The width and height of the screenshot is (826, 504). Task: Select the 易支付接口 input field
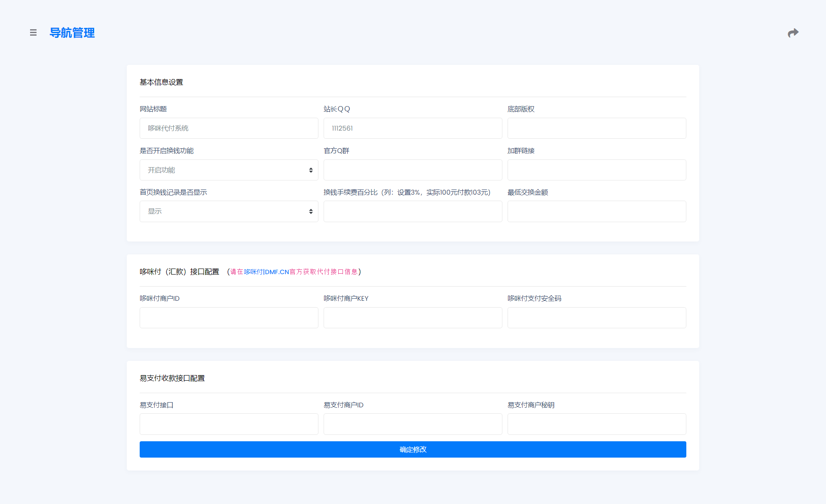tap(229, 424)
